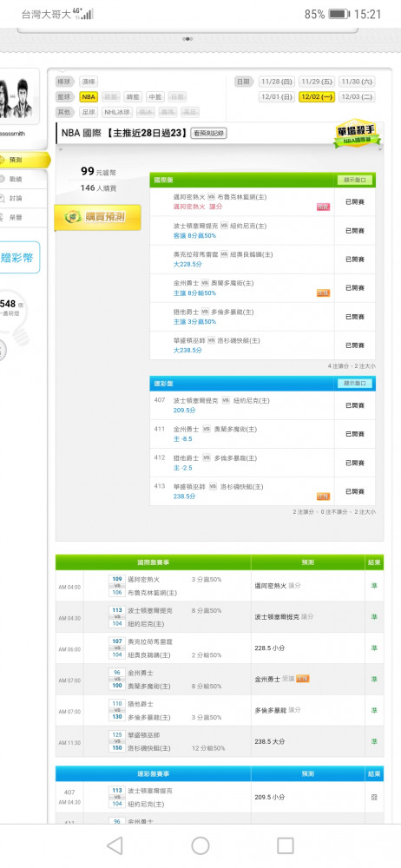Click the 146 人購買 text
This screenshot has width=401, height=868.
(98, 188)
